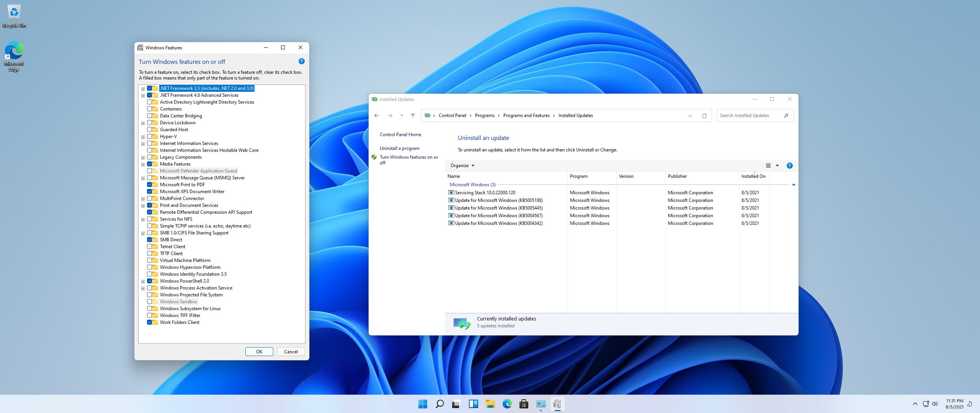Viewport: 980px width, 413px height.
Task: Enable the Telnet Client checkbox
Action: [x=150, y=247]
